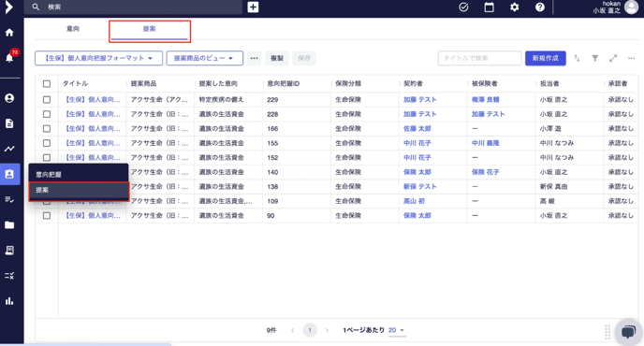Open the task check circle icon
This screenshot has height=346, width=644.
click(463, 7)
